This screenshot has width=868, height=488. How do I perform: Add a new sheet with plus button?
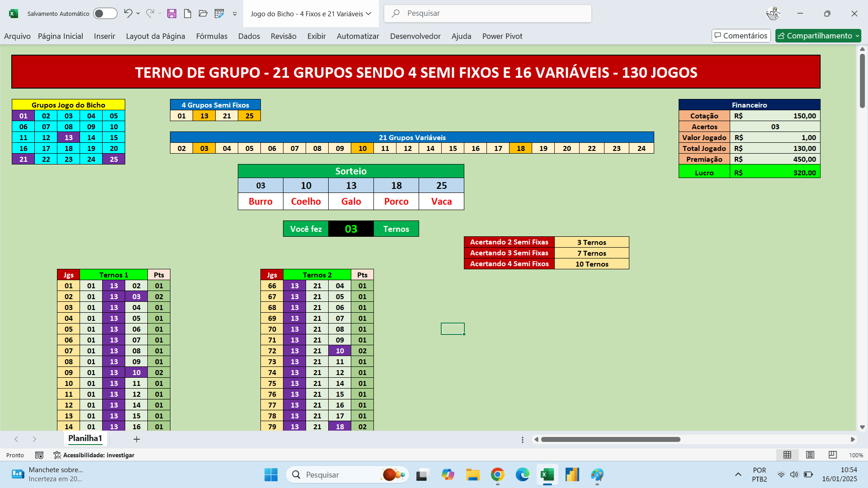tap(137, 439)
